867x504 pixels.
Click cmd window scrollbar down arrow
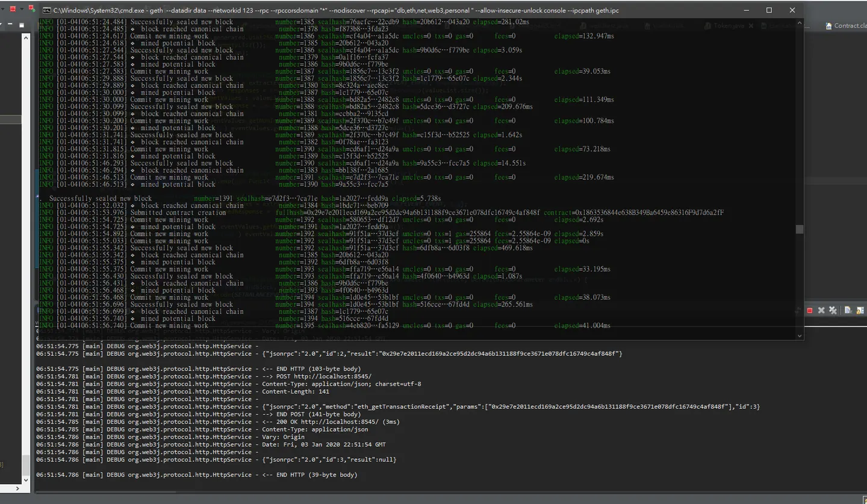point(800,336)
